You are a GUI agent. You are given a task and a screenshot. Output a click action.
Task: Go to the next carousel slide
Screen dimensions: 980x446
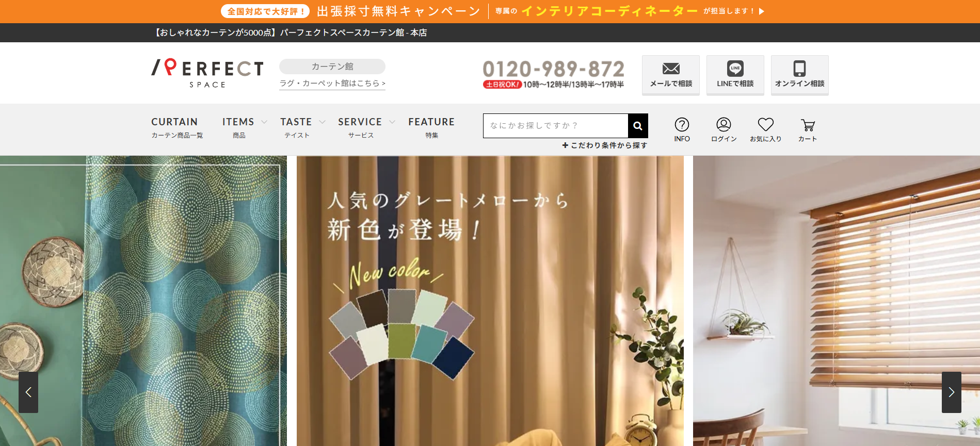click(951, 392)
